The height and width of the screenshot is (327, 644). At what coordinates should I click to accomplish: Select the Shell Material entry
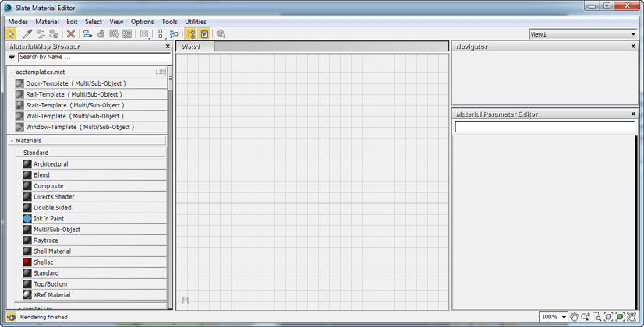point(94,251)
